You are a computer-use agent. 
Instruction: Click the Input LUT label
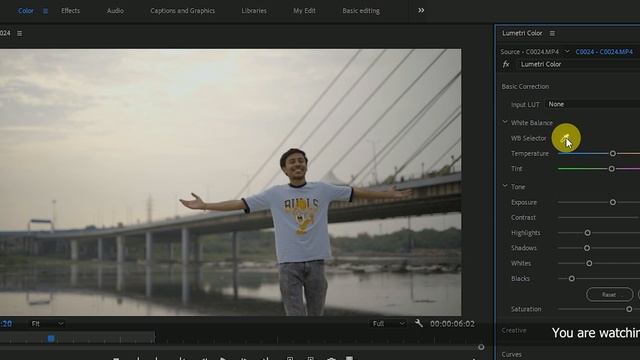click(525, 104)
